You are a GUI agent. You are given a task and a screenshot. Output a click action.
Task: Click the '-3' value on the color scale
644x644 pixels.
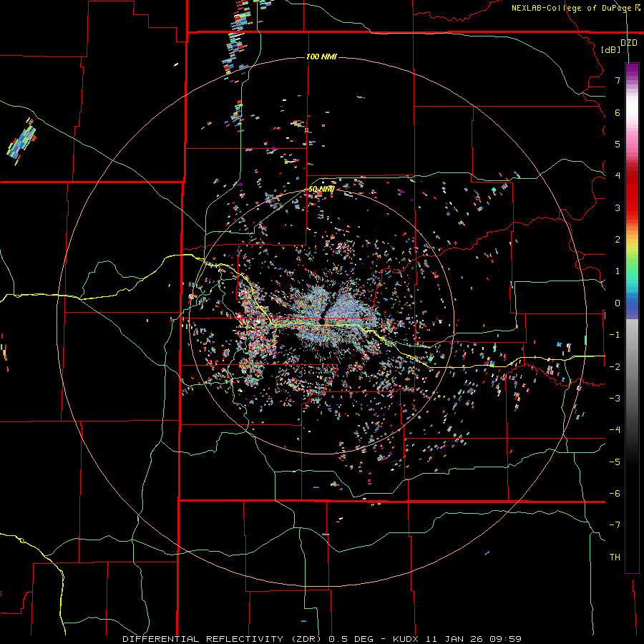[615, 398]
